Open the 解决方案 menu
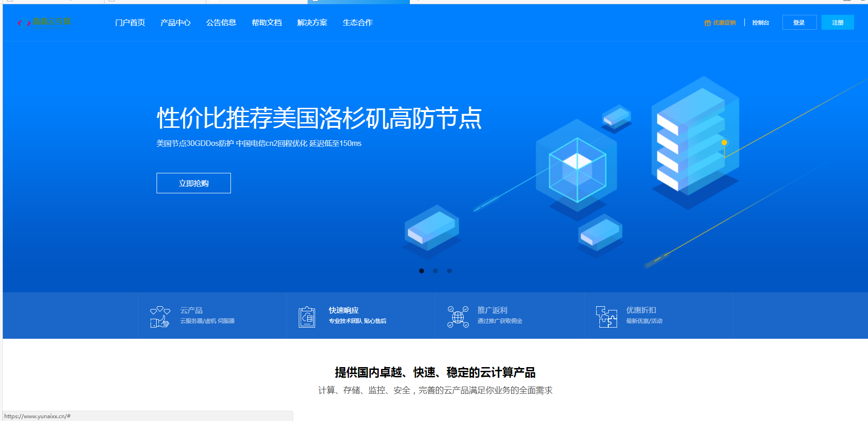868x421 pixels. point(311,22)
